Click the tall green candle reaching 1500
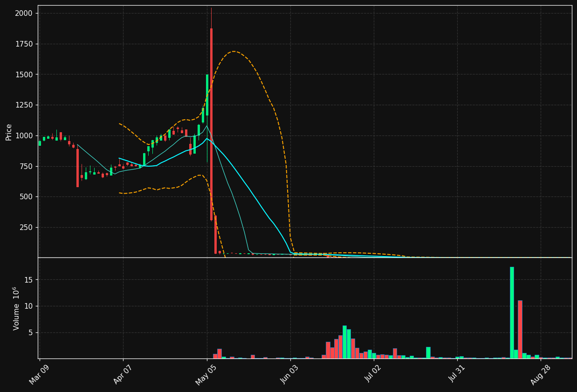The width and height of the screenshot is (577, 392). click(207, 95)
